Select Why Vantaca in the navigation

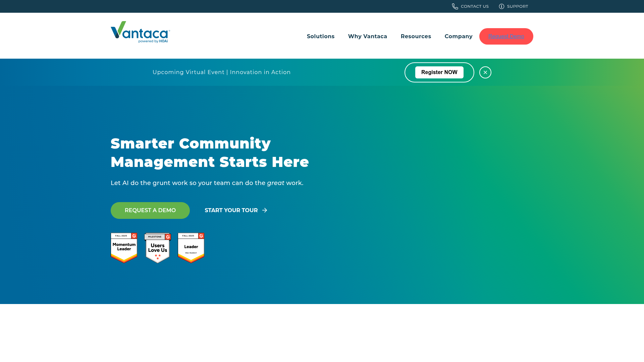tap(367, 36)
